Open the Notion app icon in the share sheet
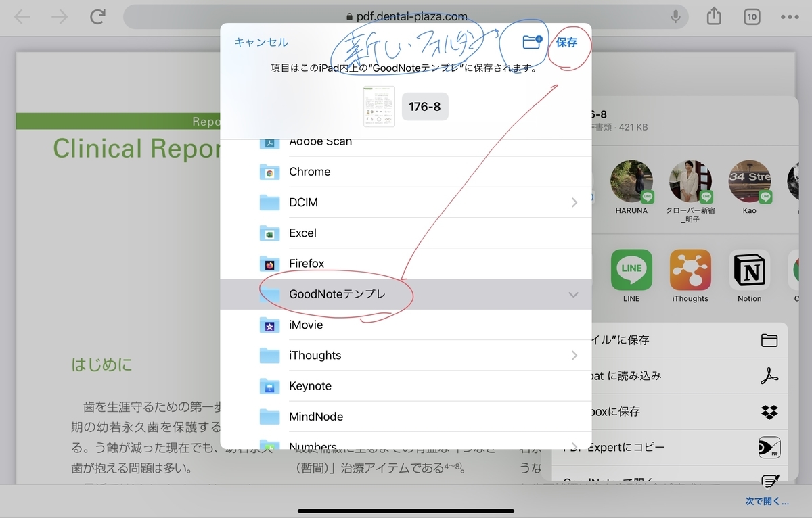The image size is (812, 518). click(748, 270)
